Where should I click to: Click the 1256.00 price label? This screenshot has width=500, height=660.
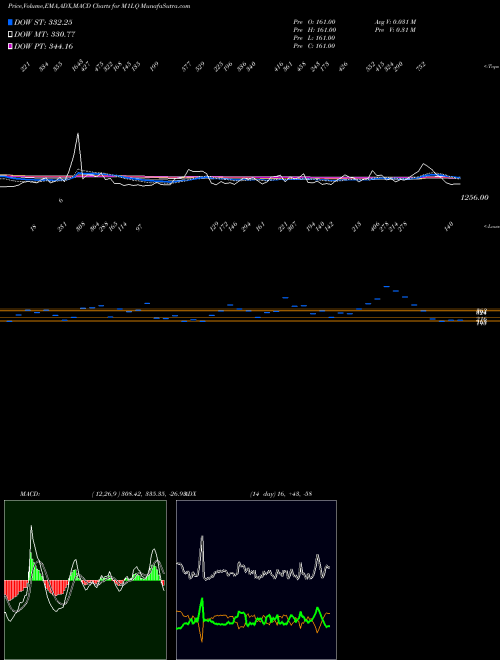[475, 197]
